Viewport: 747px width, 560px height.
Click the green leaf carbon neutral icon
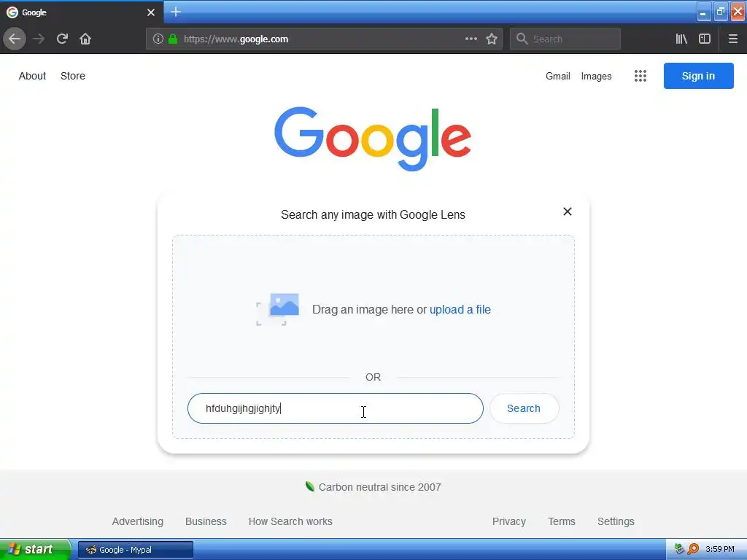click(x=309, y=486)
